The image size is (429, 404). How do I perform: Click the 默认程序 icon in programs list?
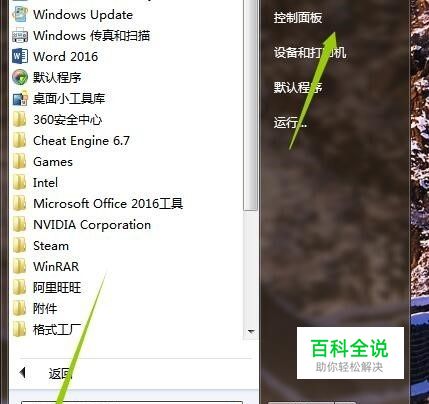[20, 77]
